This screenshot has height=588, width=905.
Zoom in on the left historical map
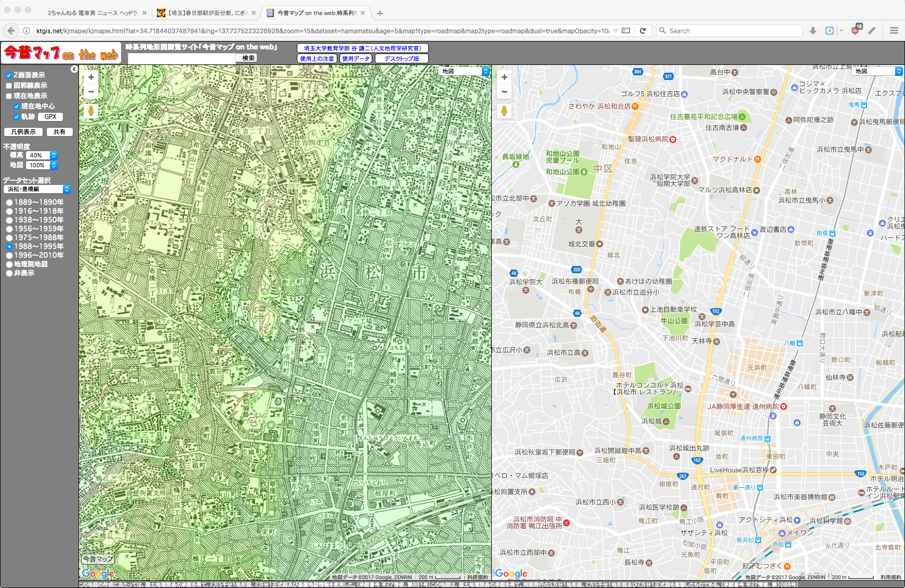tap(91, 77)
